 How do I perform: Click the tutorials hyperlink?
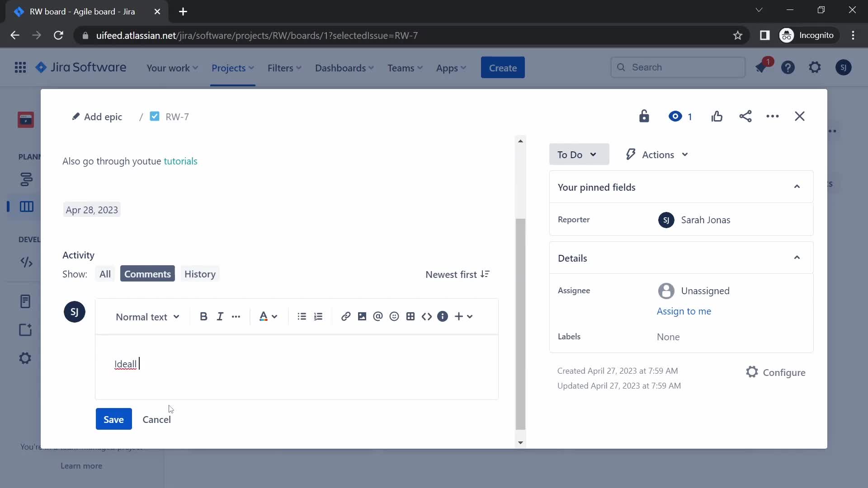(x=181, y=161)
